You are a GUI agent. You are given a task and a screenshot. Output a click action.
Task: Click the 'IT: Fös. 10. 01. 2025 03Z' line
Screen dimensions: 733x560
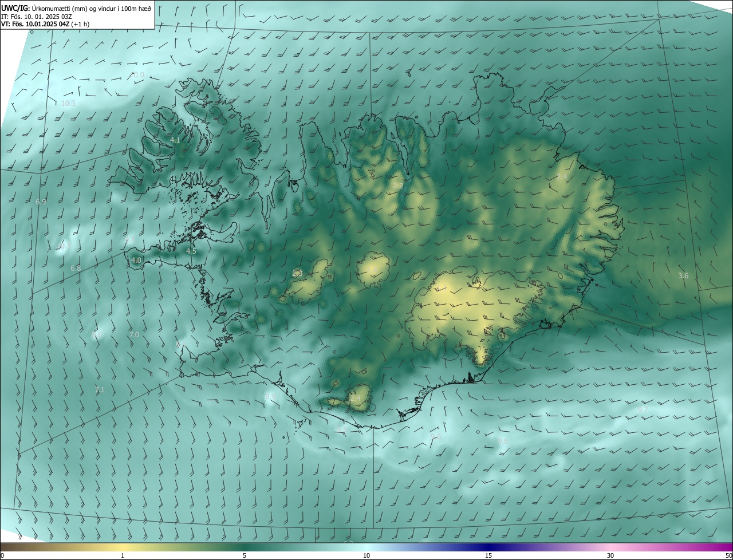pyautogui.click(x=37, y=16)
